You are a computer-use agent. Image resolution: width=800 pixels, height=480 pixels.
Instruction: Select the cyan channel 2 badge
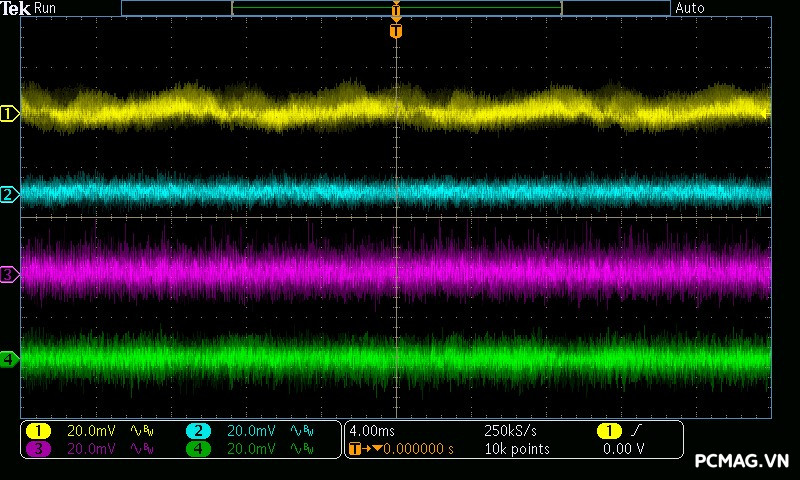pos(198,431)
